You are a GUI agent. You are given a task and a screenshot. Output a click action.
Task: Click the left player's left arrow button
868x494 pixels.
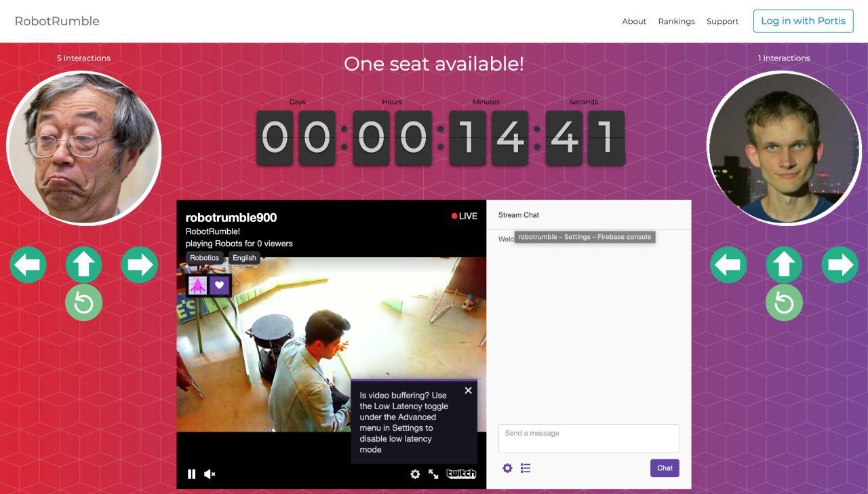[x=28, y=265]
